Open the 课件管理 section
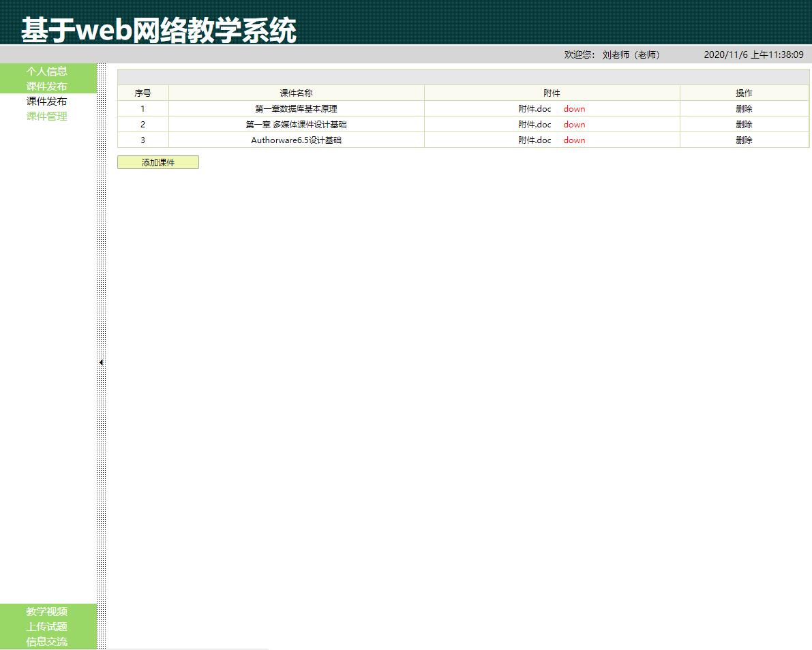Viewport: 812px width, 650px height. click(x=46, y=116)
